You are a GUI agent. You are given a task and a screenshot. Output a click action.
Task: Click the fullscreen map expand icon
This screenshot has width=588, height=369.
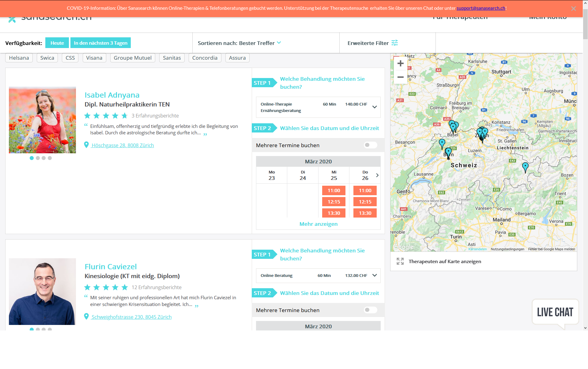coord(400,261)
